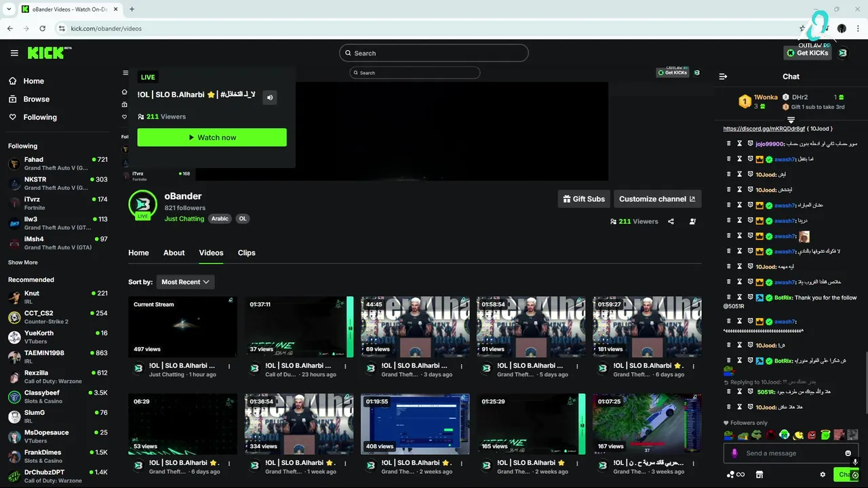868x488 pixels.
Task: Click username 5051R in chat
Action: 766,392
